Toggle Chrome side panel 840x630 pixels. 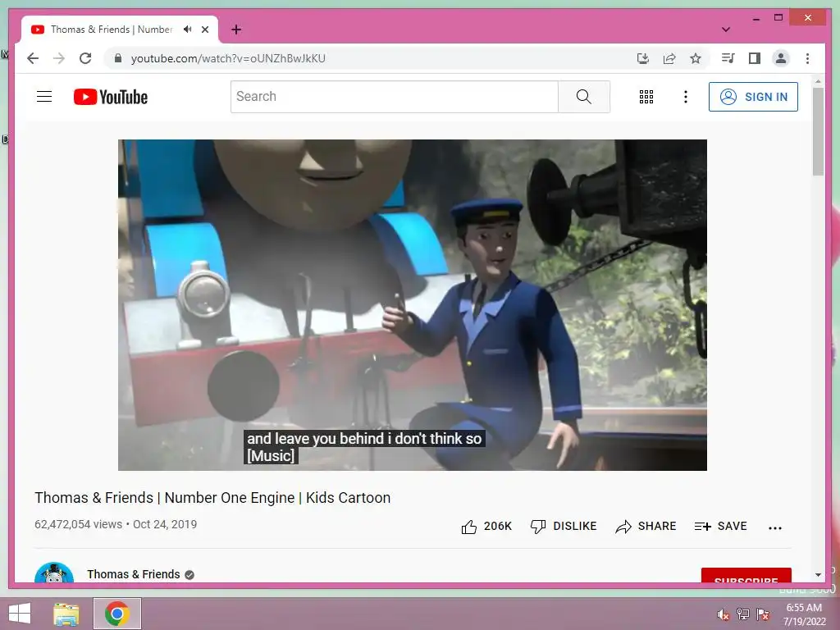point(755,58)
